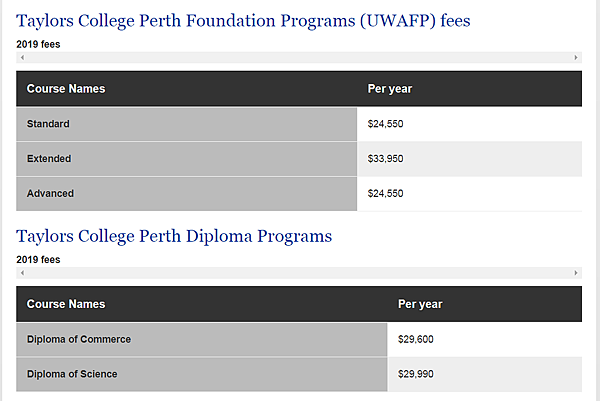Click left scroll arrow above Diploma Programs table
Screen dimensions: 600x401
[22, 273]
